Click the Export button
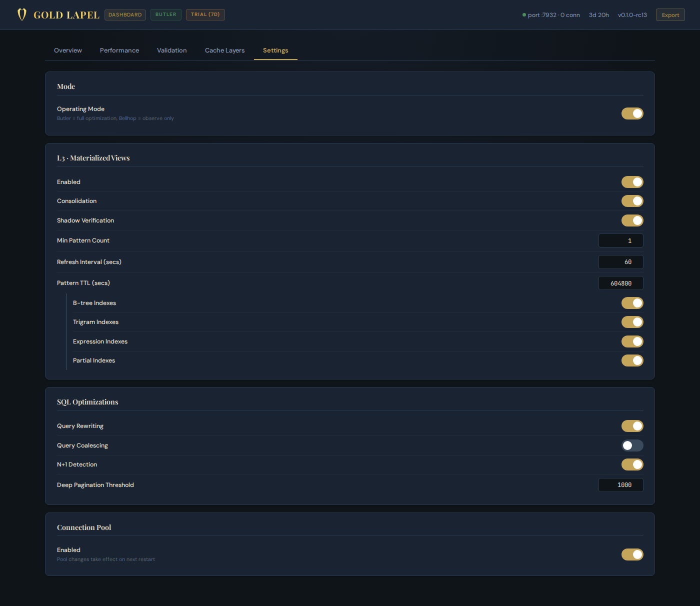This screenshot has height=606, width=700. click(x=670, y=14)
